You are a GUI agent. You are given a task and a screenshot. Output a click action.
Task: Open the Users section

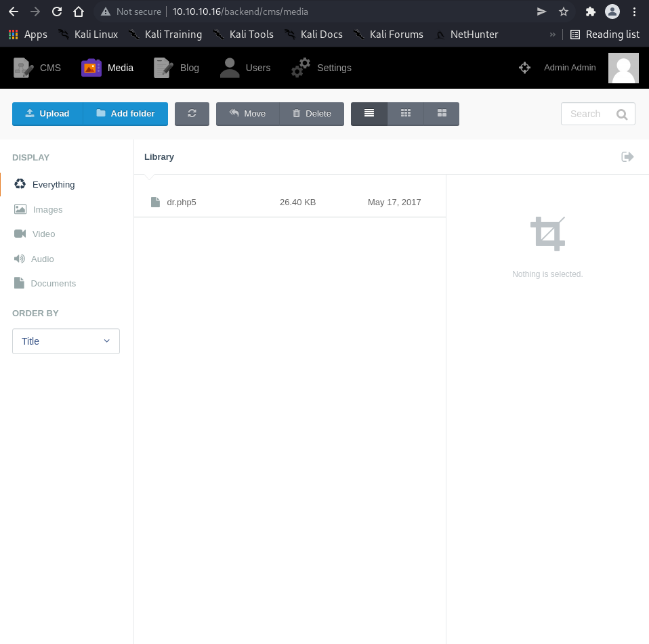click(x=245, y=68)
